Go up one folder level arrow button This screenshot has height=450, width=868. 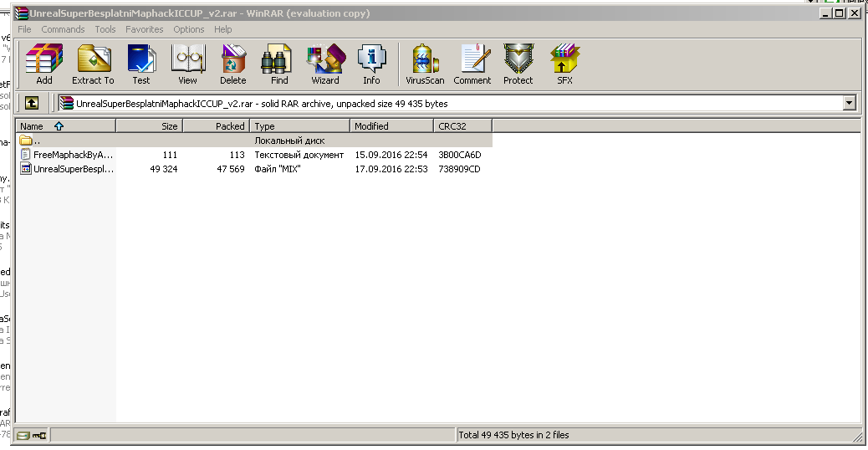(32, 103)
